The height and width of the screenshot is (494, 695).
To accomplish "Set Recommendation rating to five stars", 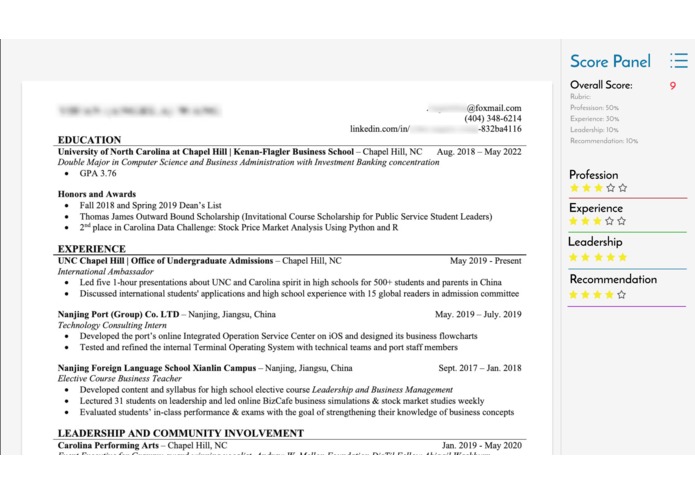I will pyautogui.click(x=621, y=295).
